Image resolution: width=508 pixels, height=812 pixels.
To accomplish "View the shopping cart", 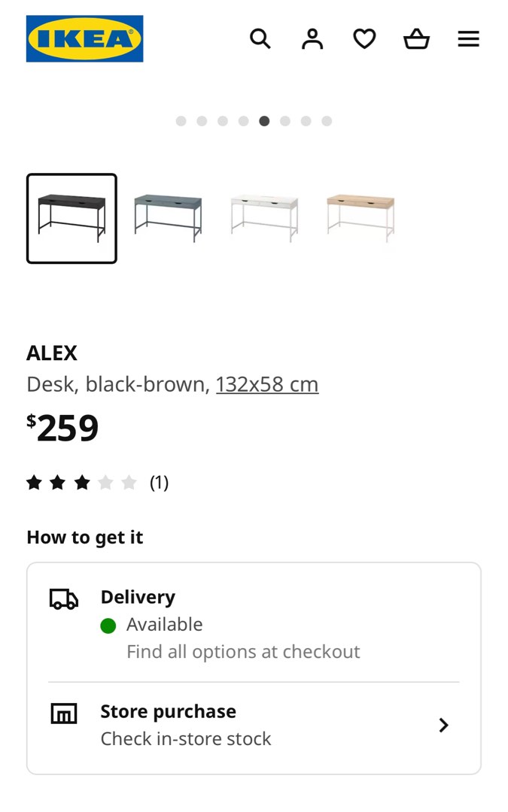I will [x=416, y=38].
